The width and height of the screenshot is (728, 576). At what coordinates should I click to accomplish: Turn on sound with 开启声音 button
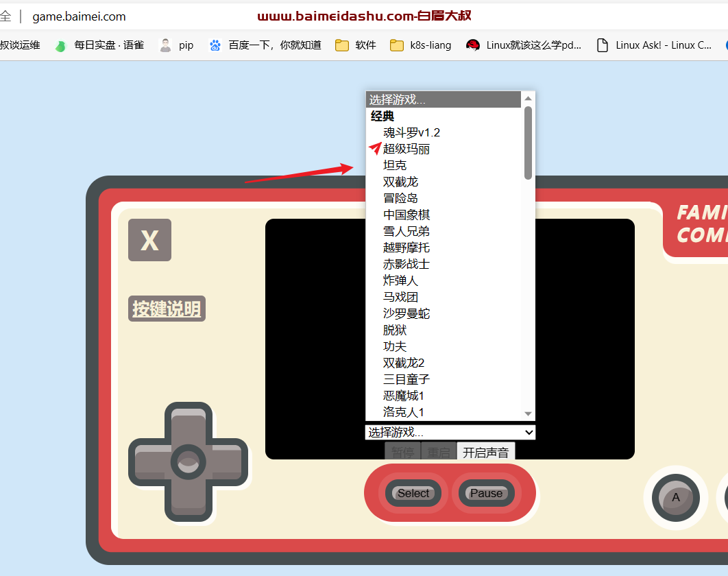485,453
